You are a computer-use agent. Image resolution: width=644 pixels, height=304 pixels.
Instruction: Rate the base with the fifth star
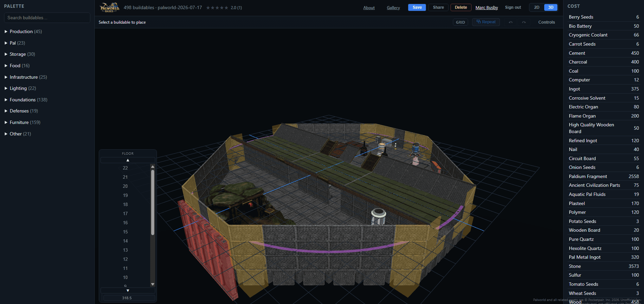226,8
